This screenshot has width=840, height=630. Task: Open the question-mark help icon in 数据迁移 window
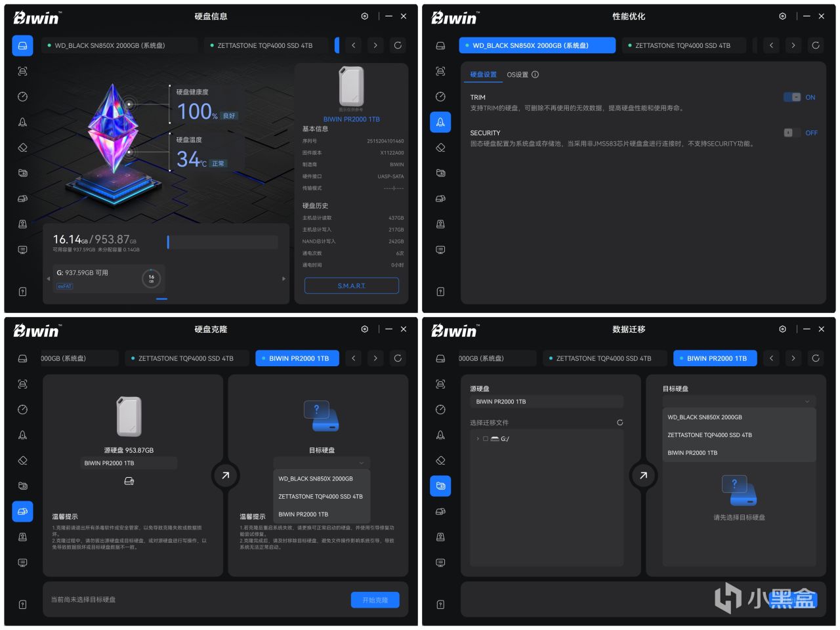pyautogui.click(x=440, y=604)
